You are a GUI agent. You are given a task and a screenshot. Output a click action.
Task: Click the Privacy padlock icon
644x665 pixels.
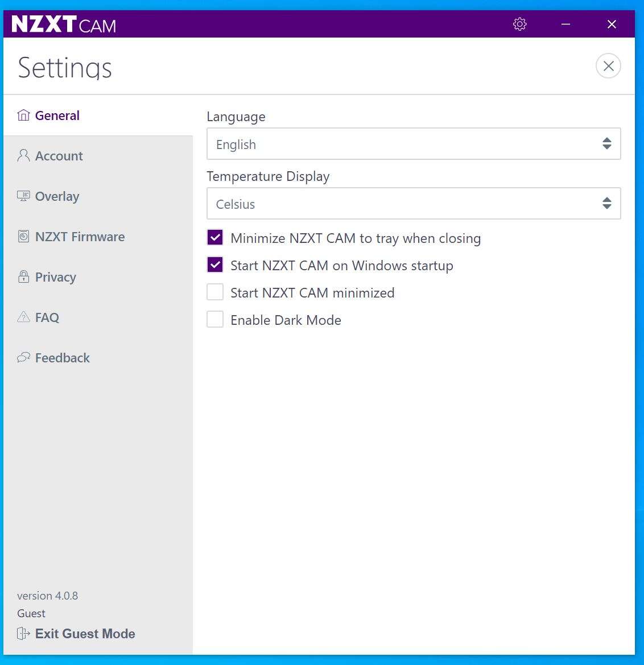(23, 277)
